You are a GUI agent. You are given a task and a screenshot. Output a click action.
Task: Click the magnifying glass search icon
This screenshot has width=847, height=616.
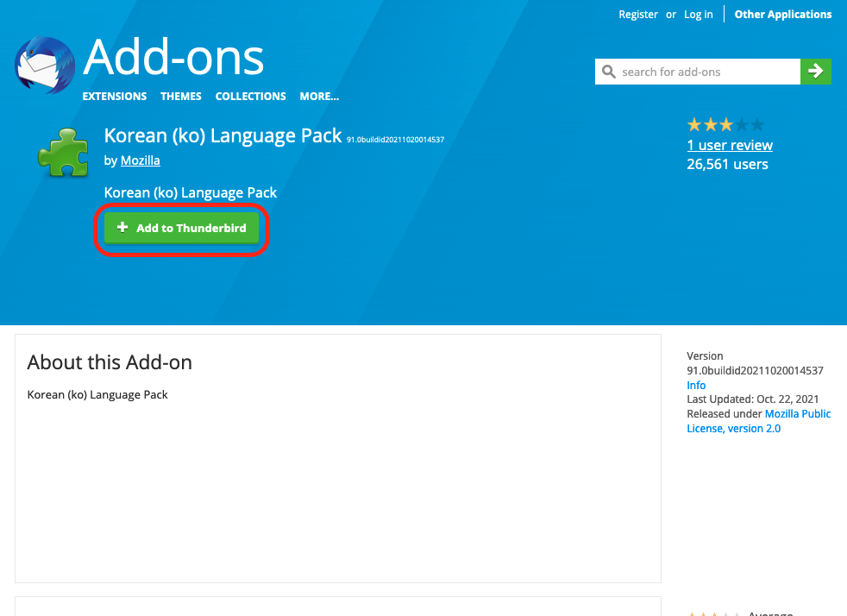coord(608,72)
